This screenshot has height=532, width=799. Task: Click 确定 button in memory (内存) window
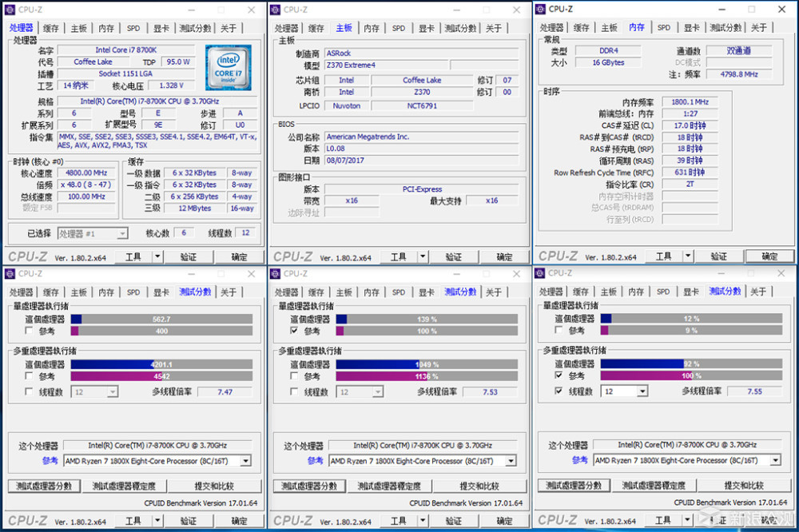pos(769,256)
